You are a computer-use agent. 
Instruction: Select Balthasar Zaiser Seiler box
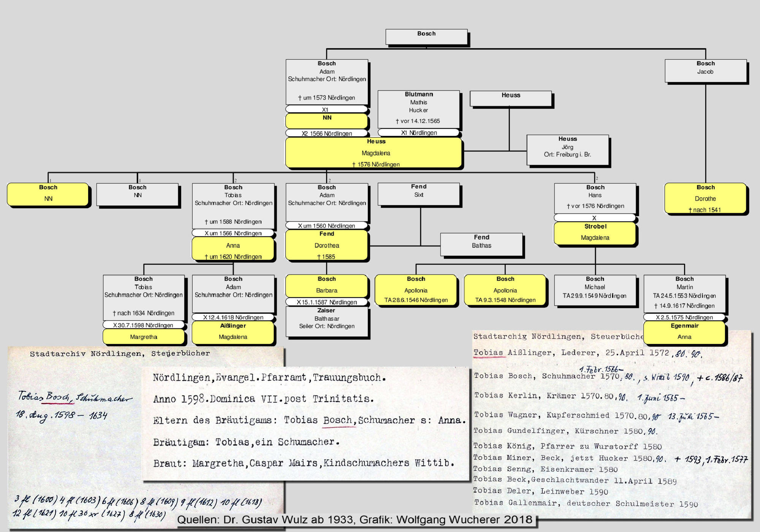click(x=326, y=321)
